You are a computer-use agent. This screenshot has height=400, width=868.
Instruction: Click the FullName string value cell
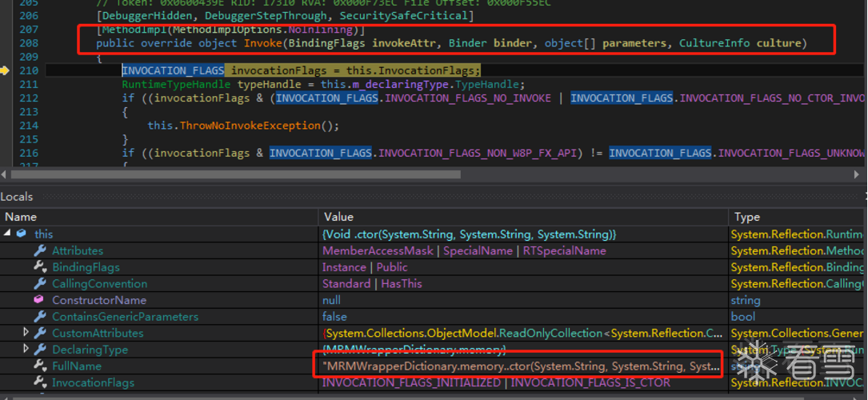coord(521,366)
